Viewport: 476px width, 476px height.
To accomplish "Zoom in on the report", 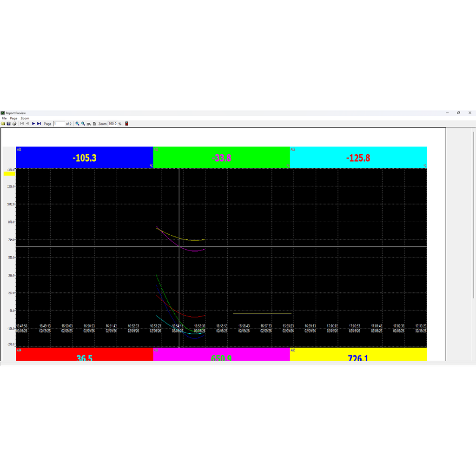I will [x=77, y=124].
